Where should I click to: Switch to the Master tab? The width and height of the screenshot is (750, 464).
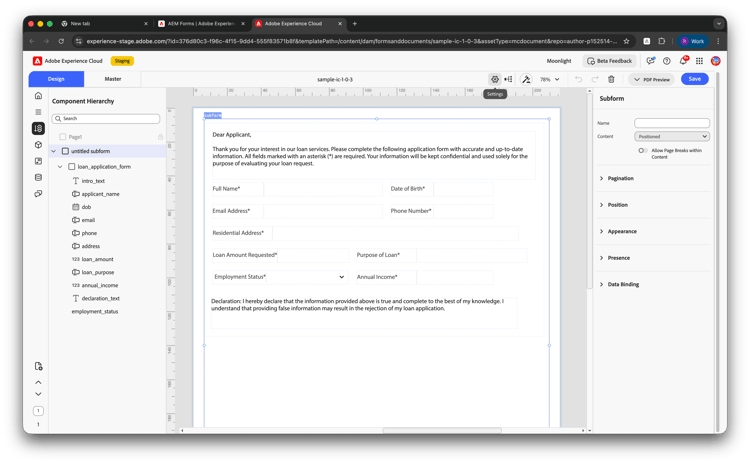pyautogui.click(x=113, y=79)
